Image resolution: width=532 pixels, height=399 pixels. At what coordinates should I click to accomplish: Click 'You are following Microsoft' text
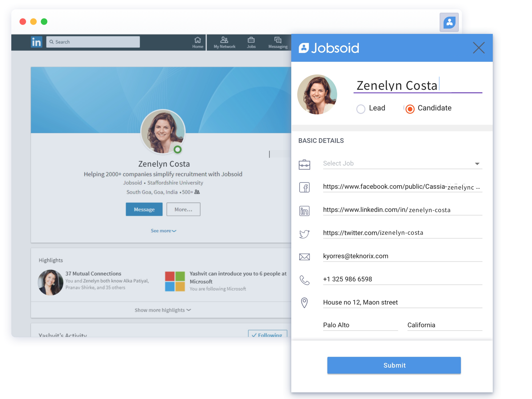pos(218,289)
